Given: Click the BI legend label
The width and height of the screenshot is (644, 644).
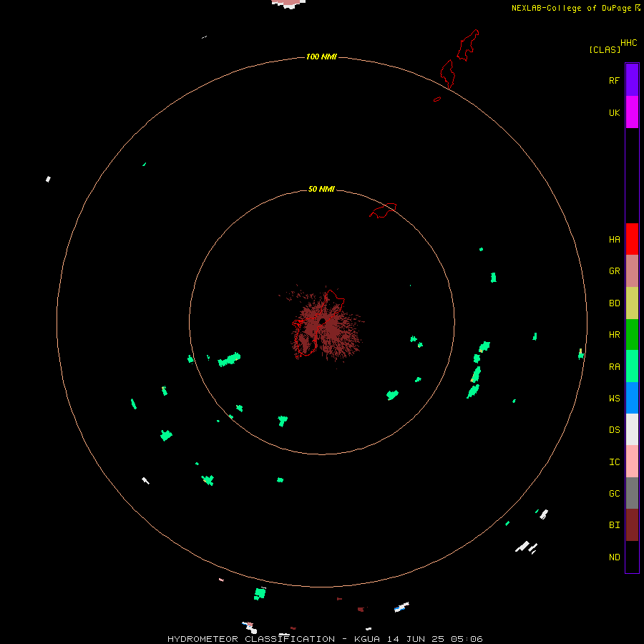Looking at the screenshot, I should (x=614, y=525).
